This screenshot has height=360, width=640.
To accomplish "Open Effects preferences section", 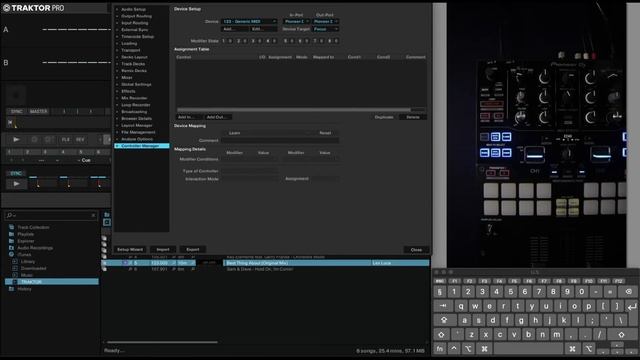I will [128, 91].
